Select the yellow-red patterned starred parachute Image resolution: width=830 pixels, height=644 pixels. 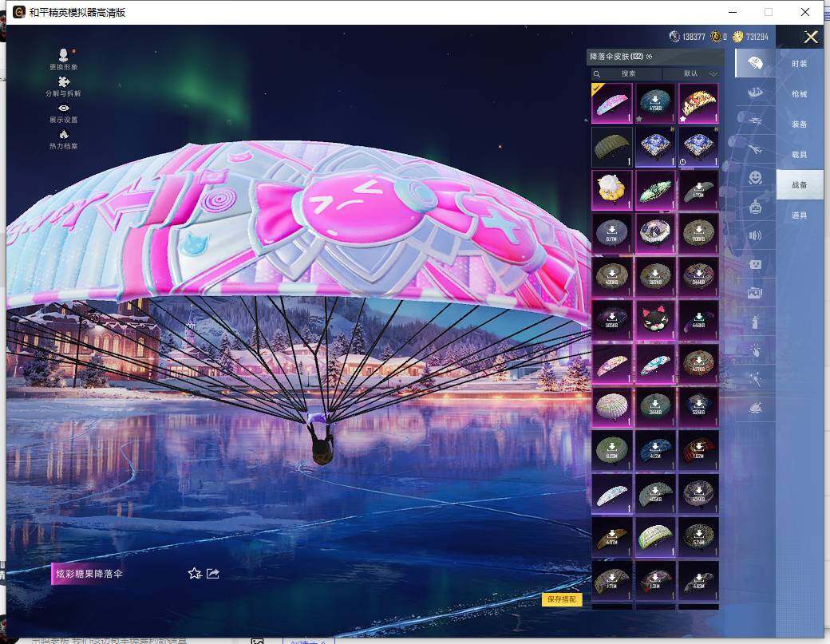click(699, 103)
